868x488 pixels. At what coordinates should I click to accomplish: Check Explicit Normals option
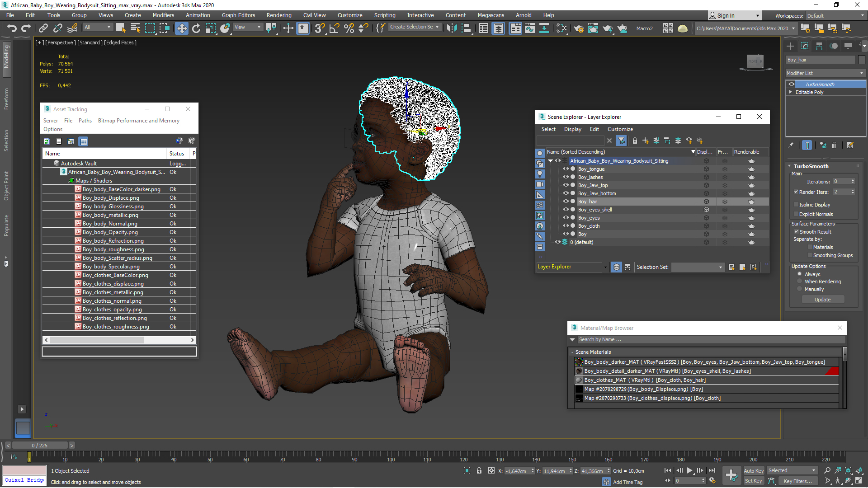(797, 214)
